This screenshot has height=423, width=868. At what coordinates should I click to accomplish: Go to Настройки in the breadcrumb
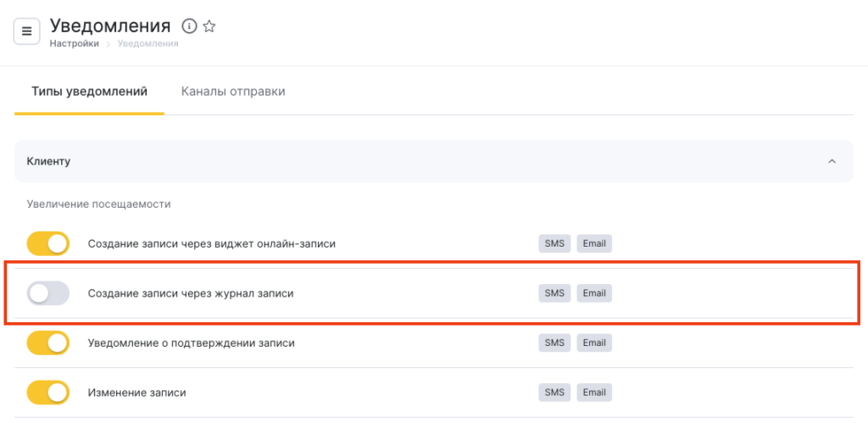[x=74, y=44]
